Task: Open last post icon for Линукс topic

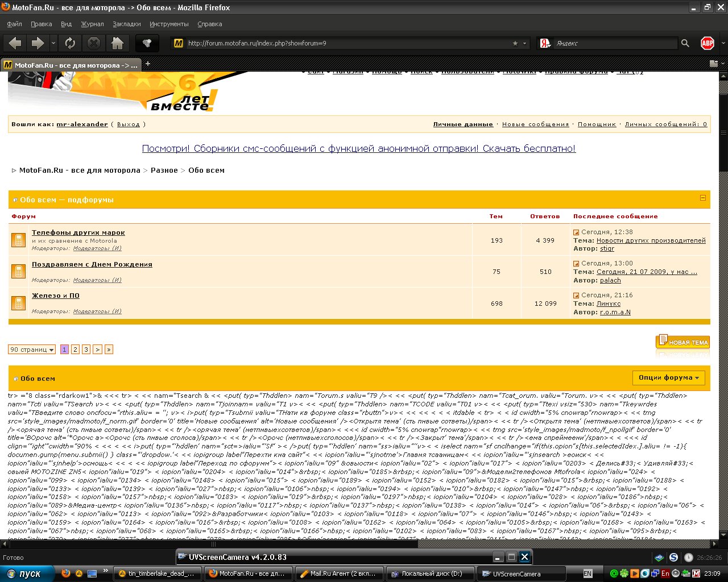Action: pyautogui.click(x=576, y=296)
